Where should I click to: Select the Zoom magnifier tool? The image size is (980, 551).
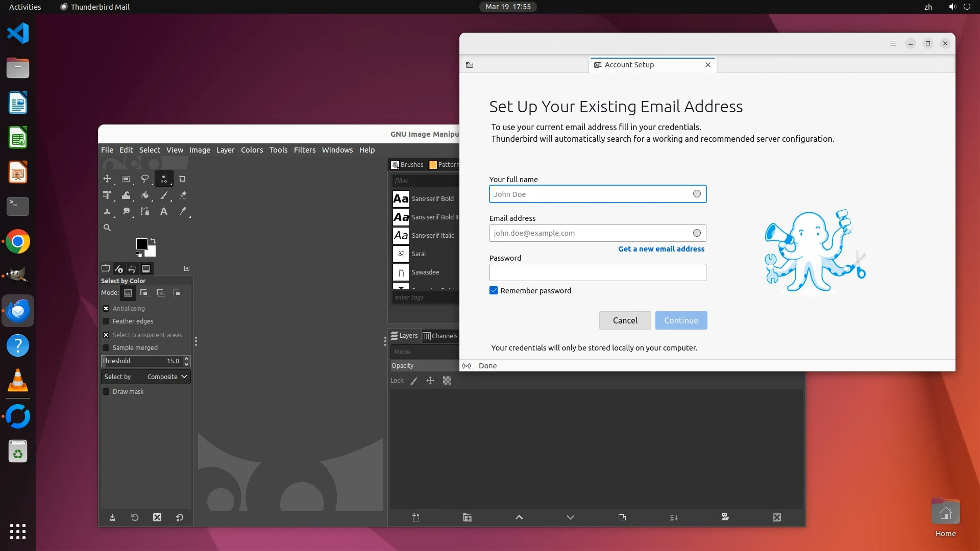click(107, 228)
